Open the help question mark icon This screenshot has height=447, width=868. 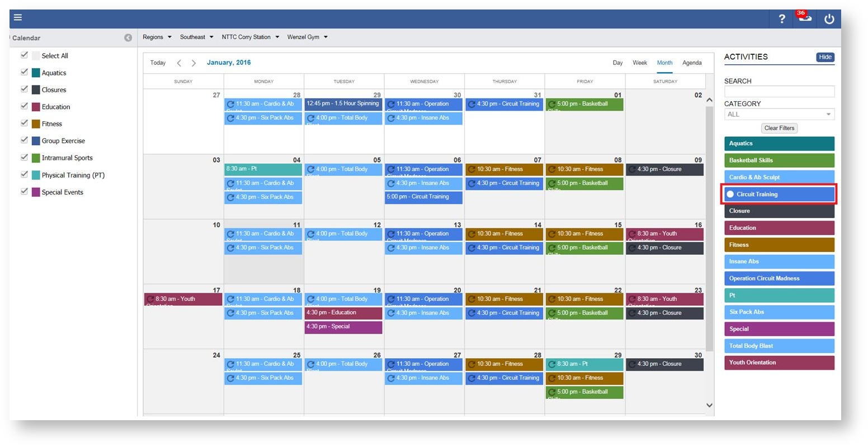click(x=781, y=18)
